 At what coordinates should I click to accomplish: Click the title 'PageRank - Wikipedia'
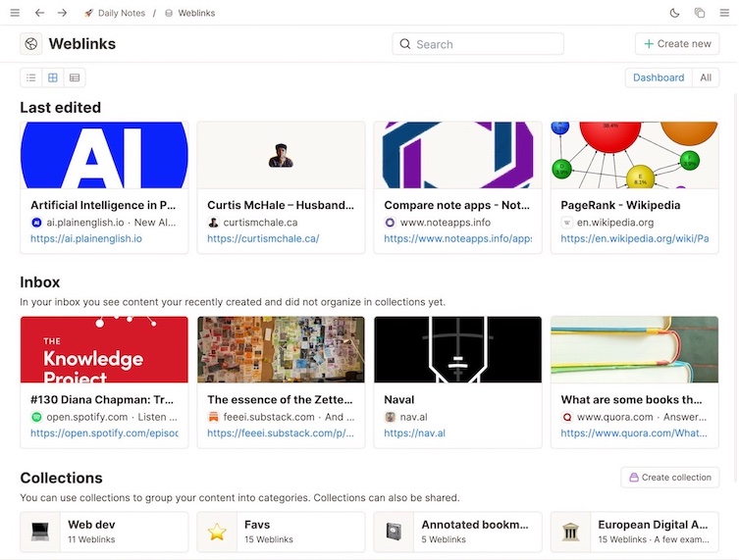[x=620, y=205]
